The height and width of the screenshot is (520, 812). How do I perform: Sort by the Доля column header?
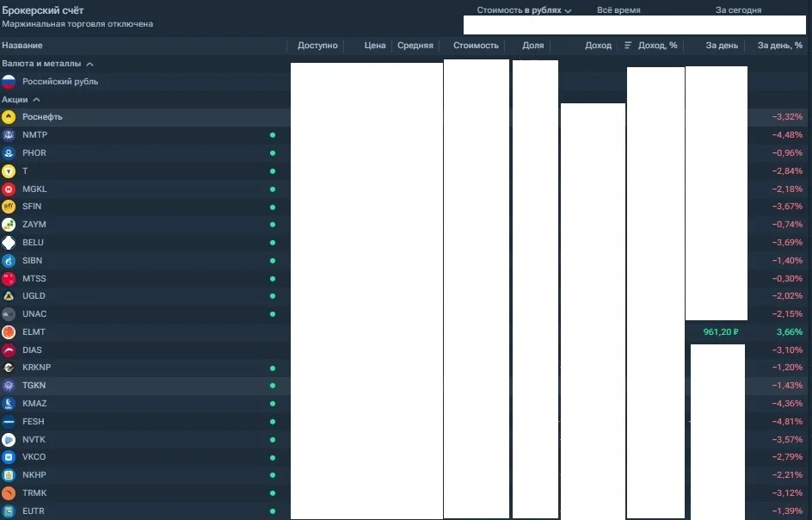click(x=533, y=46)
